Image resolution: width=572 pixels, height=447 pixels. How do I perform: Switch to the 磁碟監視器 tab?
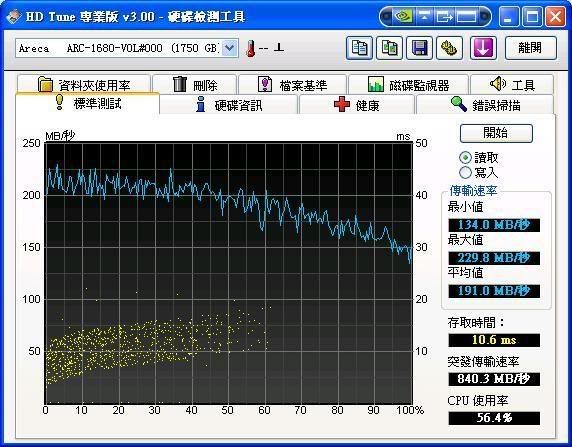click(x=409, y=84)
